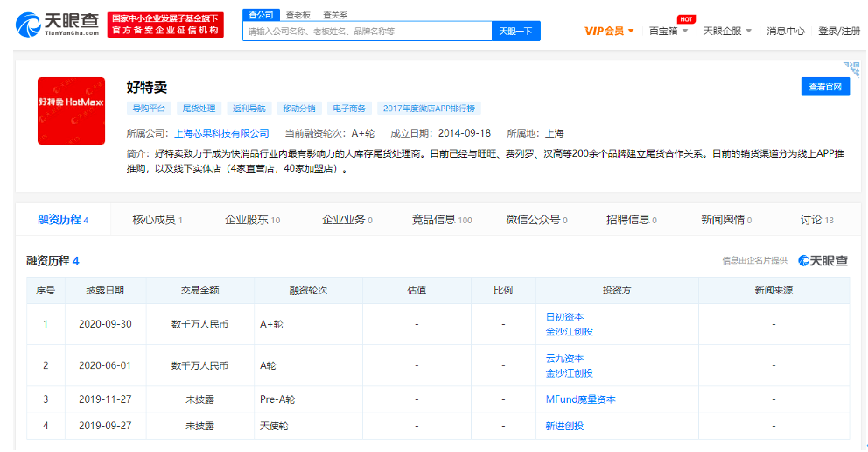Screen dimensions: 868x452
Task: Open the 百宝箱 dropdown menu
Action: click(668, 31)
